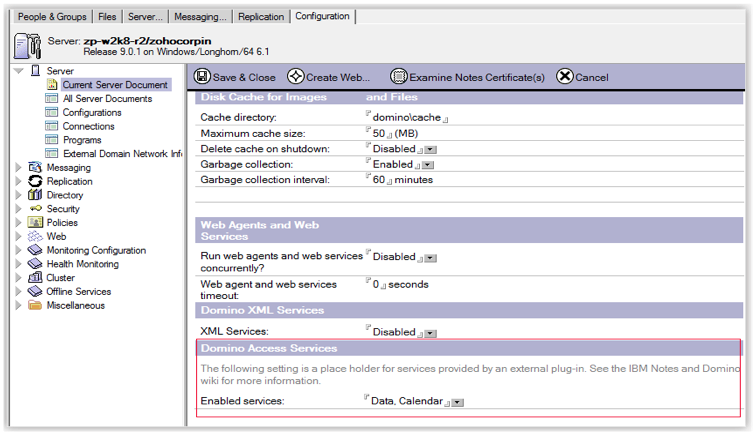
Task: Open the Delete cache on shutdown dropdown
Action: tap(429, 149)
